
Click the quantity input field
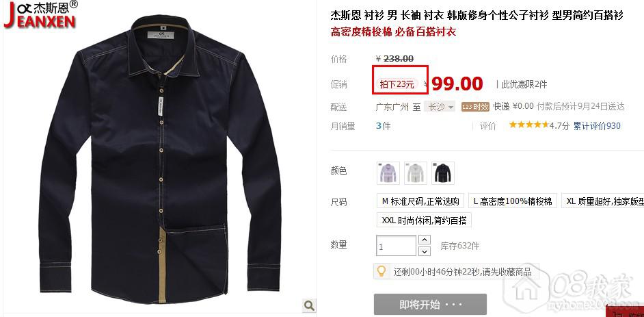tap(396, 246)
